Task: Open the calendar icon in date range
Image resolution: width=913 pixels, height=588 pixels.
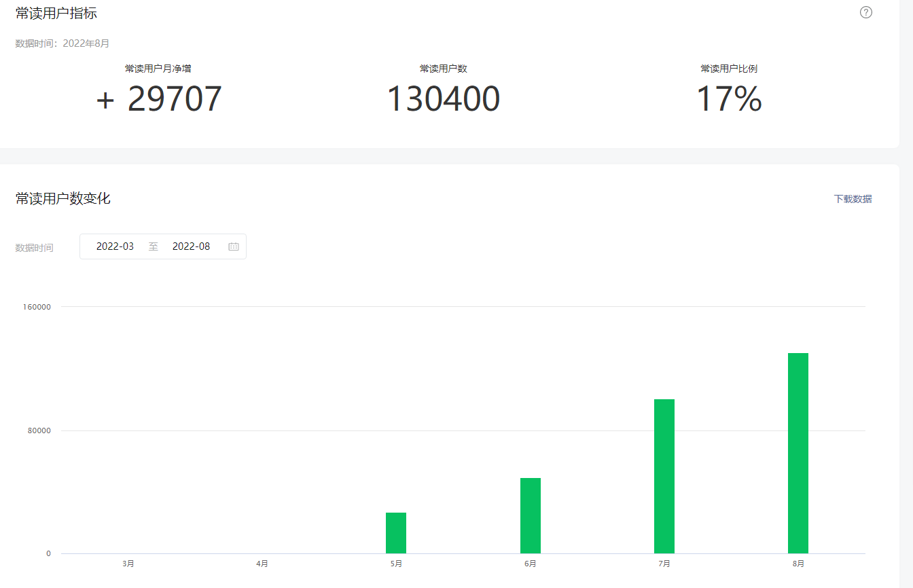Action: 234,246
